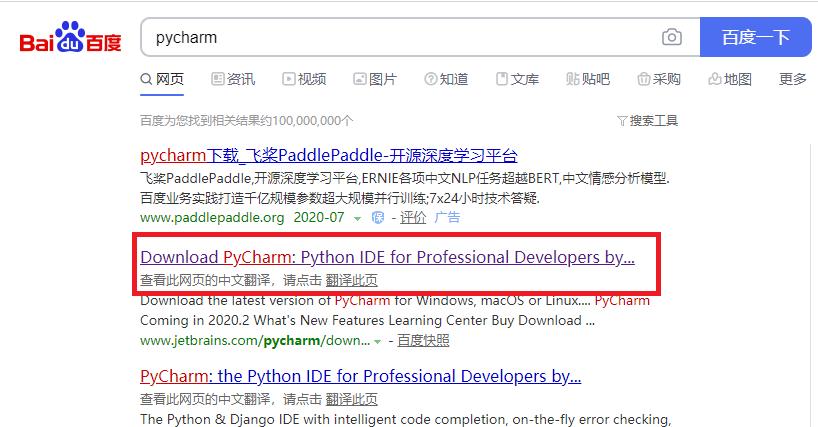Open 搜索工具 filter options
The width and height of the screenshot is (818, 427).
coord(647,121)
